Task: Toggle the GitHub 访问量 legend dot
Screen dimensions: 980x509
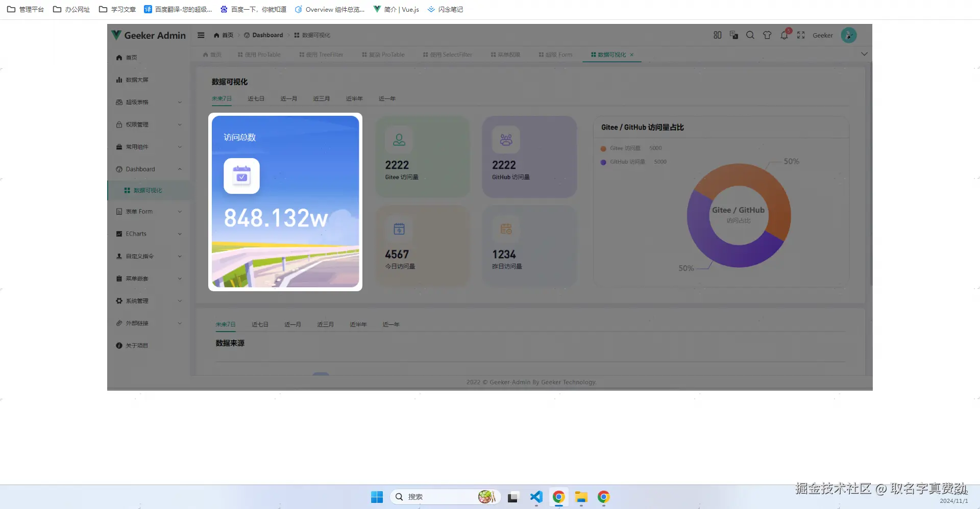Action: click(x=603, y=162)
